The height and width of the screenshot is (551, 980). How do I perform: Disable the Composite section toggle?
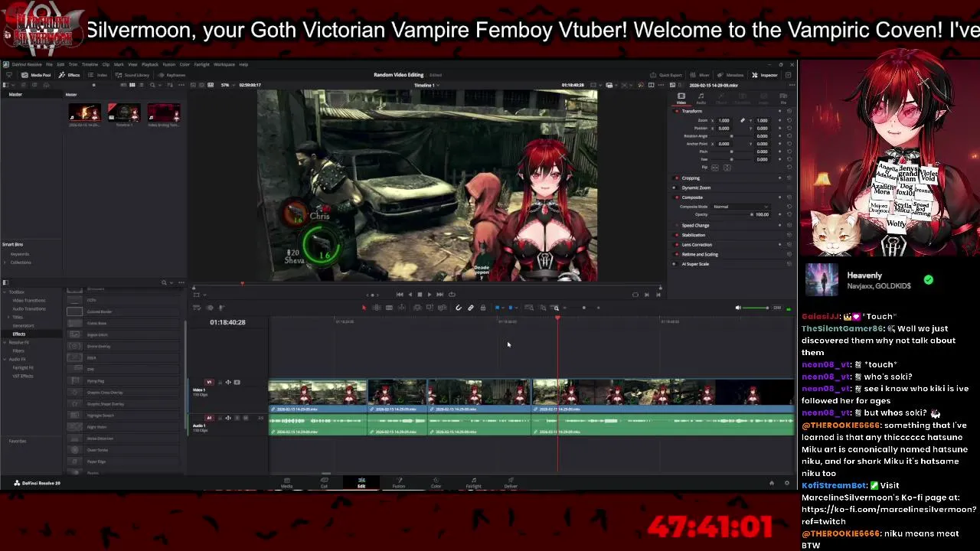(x=676, y=197)
